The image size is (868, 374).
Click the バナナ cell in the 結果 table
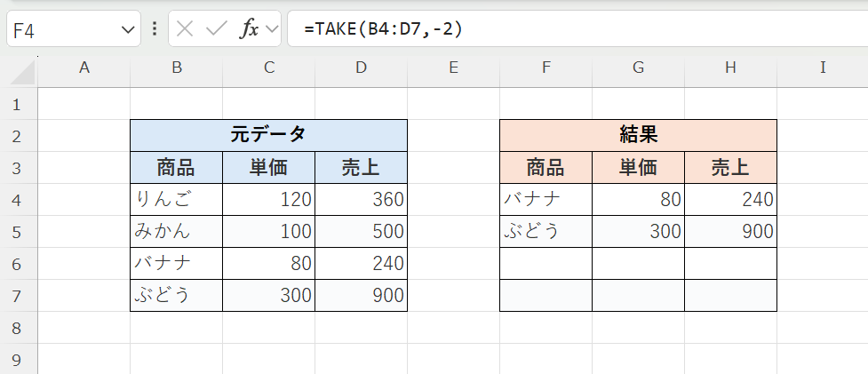pyautogui.click(x=545, y=200)
